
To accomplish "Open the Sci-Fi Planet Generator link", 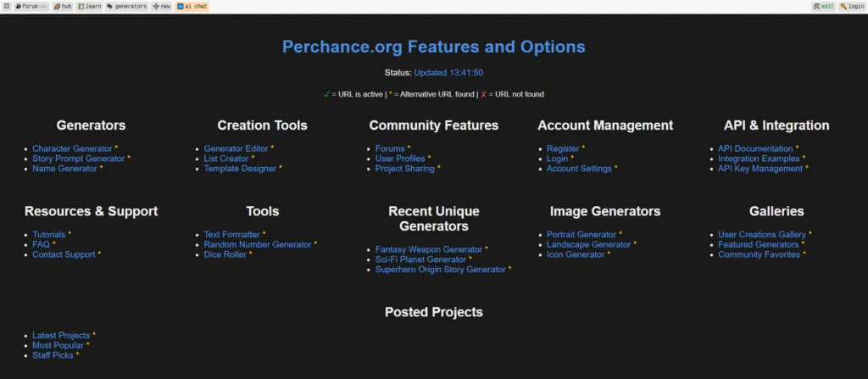I will click(x=420, y=259).
